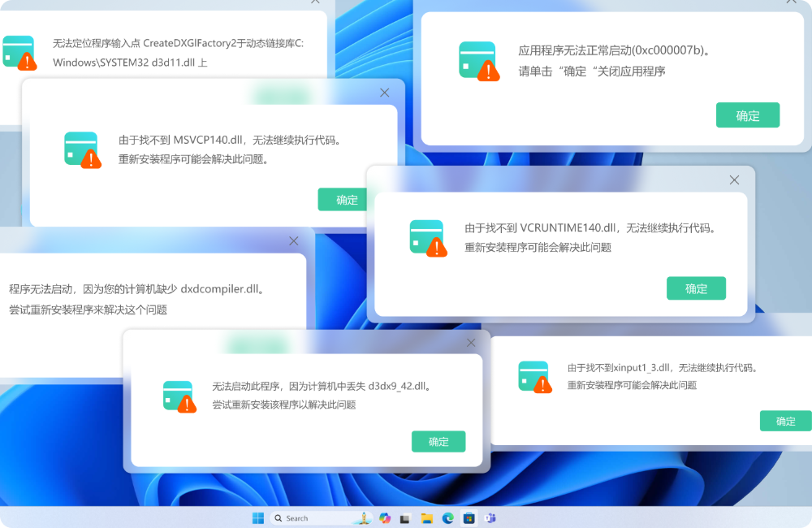Click warning icon in CreateDXGIFactory2 dialog

click(x=19, y=52)
